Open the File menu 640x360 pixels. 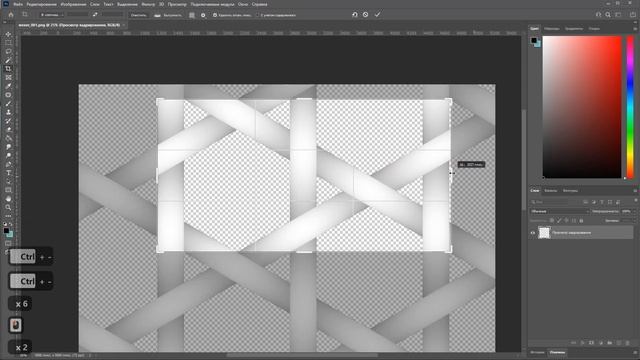tap(18, 4)
